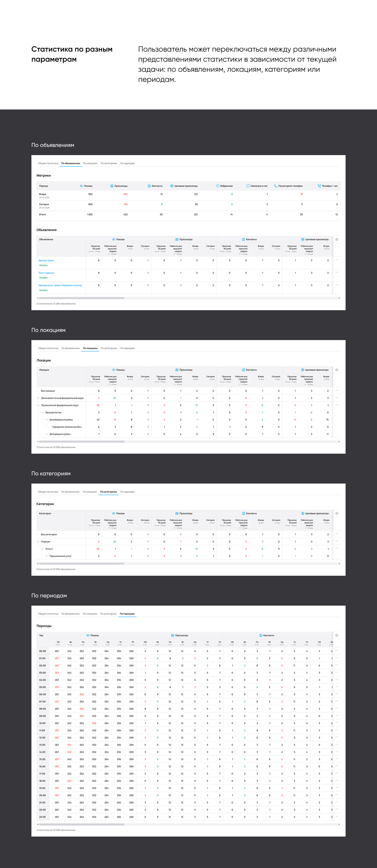The height and width of the screenshot is (868, 377).
Task: Open the settings gear of the Категории table
Action: [336, 513]
